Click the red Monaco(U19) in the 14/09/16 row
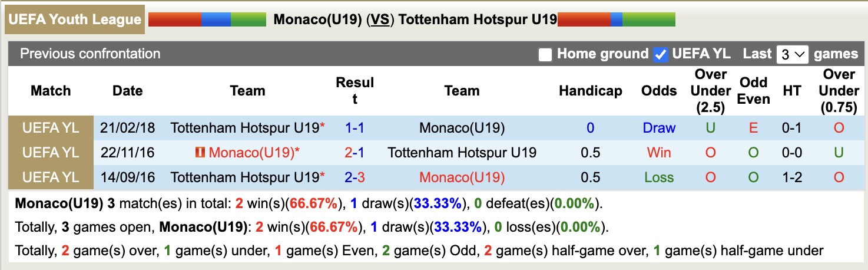 pyautogui.click(x=462, y=177)
